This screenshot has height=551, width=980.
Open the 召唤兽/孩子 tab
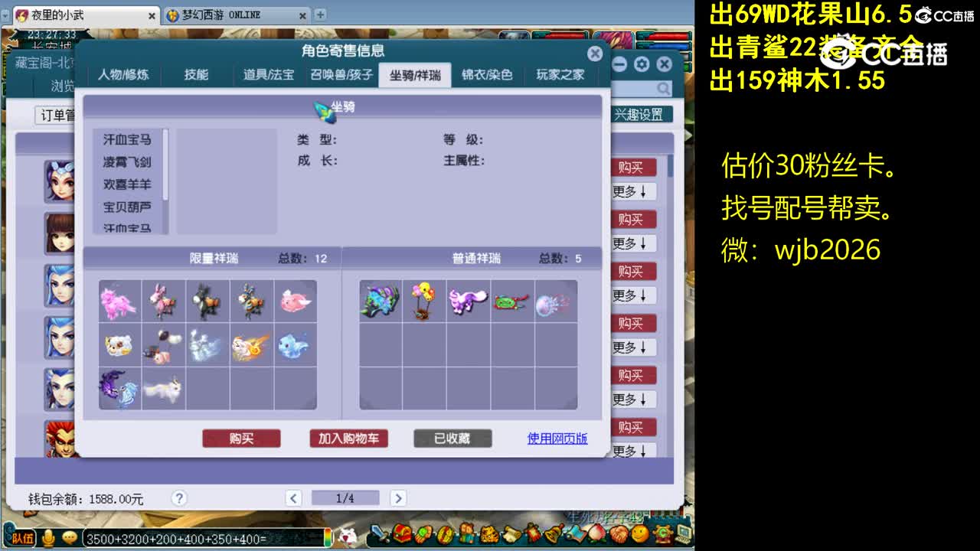(341, 75)
